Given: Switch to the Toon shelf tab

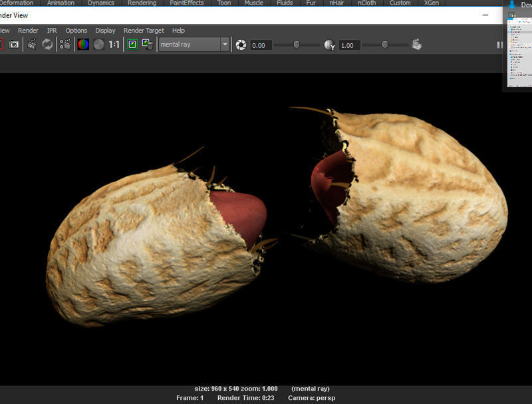Looking at the screenshot, I should 224,3.
